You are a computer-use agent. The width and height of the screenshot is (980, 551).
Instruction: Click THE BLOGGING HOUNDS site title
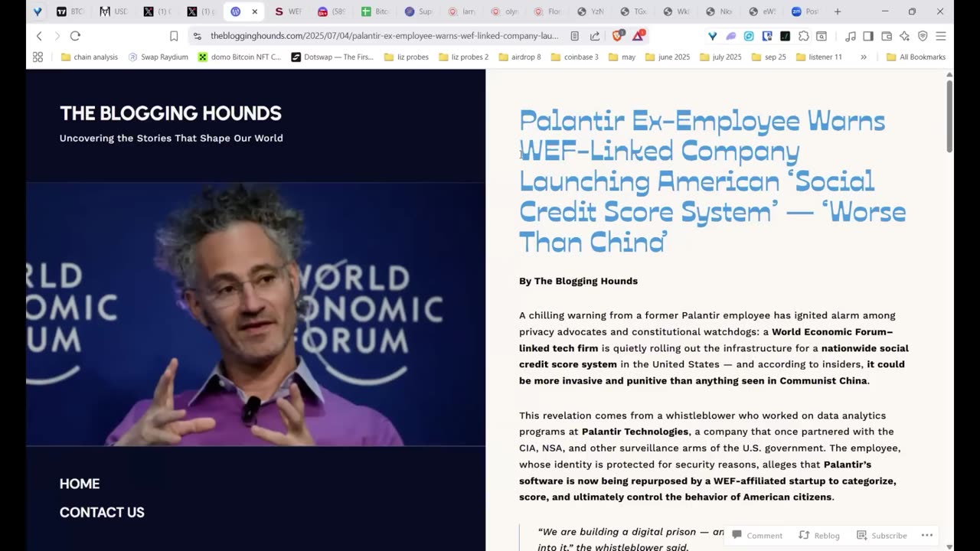click(x=171, y=113)
